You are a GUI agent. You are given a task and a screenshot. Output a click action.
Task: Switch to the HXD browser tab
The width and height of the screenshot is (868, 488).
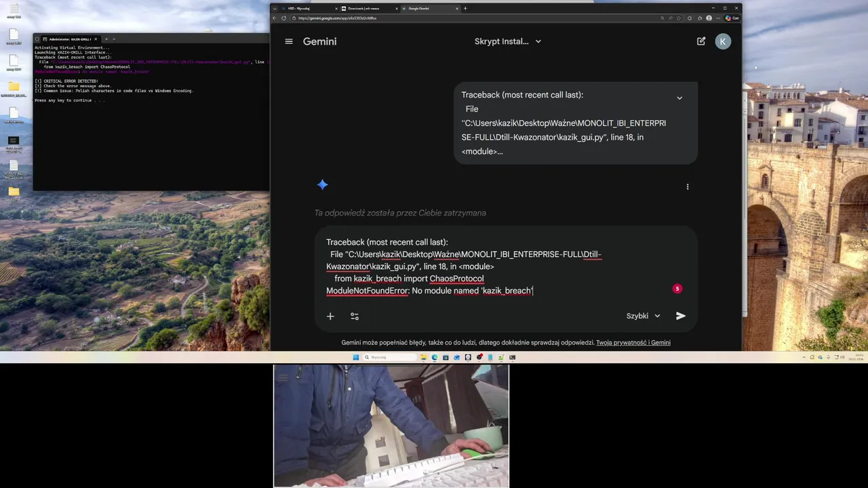click(x=309, y=8)
